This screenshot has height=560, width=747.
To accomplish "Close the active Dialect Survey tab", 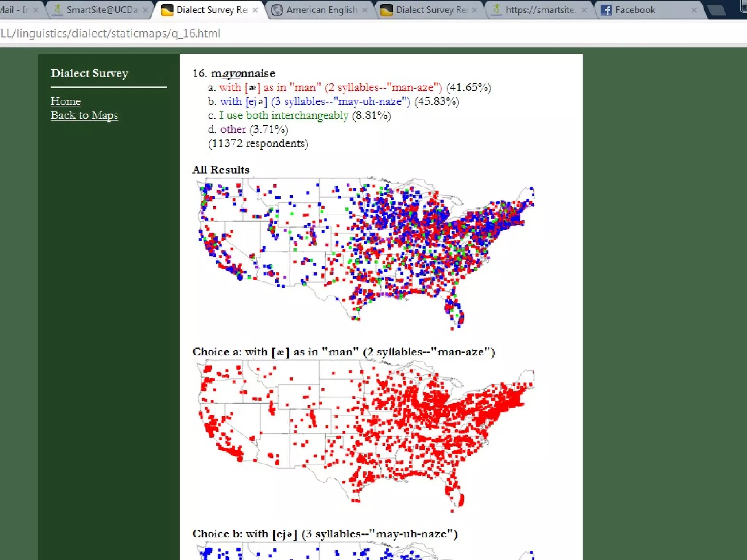I will coord(255,10).
